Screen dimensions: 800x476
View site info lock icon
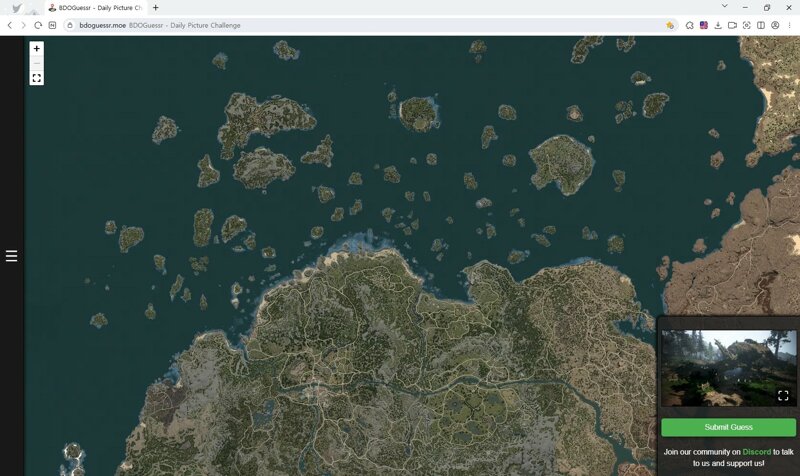pos(70,25)
